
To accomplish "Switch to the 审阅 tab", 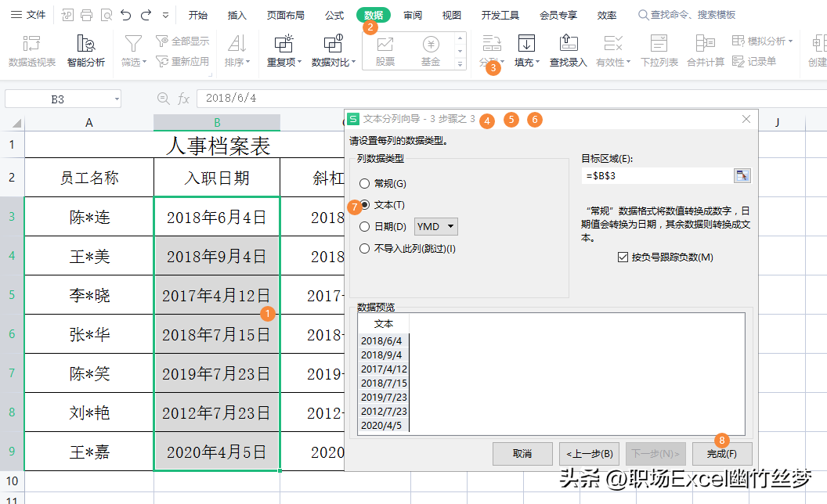I will point(413,16).
